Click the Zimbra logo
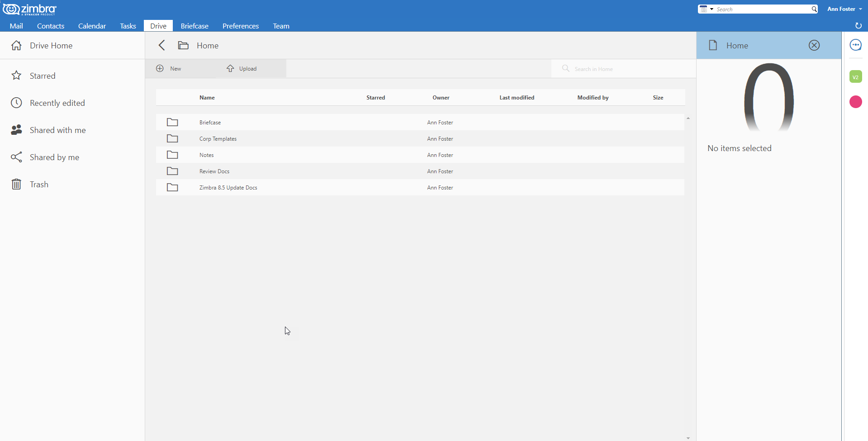This screenshot has width=868, height=441. [30, 9]
